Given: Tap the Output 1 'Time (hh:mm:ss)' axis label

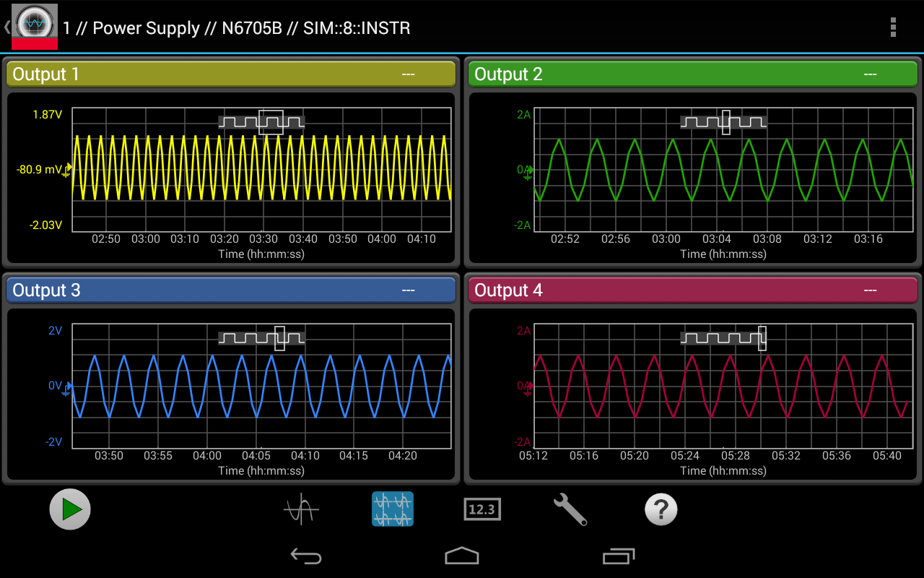Looking at the screenshot, I should (x=261, y=254).
